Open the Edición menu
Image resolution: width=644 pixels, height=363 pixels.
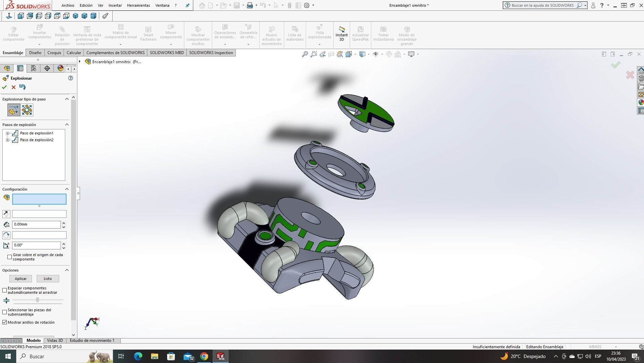click(x=86, y=5)
